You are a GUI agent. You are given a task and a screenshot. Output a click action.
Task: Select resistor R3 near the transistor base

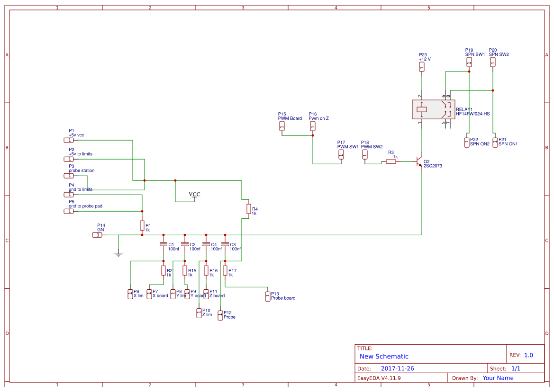(391, 161)
